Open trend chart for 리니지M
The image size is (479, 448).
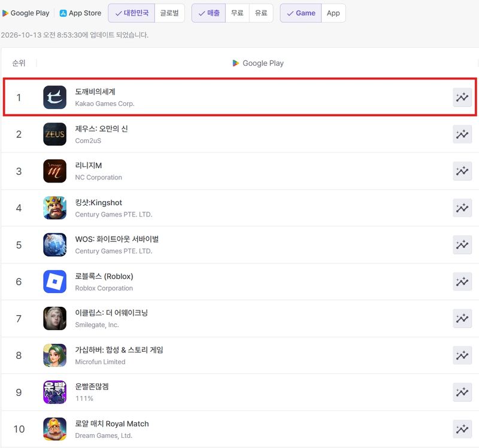coord(462,171)
